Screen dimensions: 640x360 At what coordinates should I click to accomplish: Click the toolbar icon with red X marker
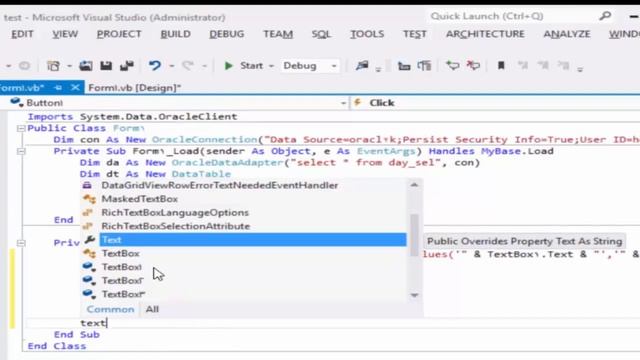point(473,65)
